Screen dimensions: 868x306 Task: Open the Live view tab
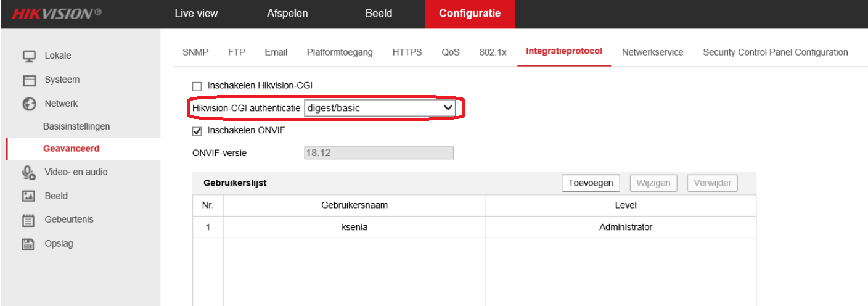point(196,14)
